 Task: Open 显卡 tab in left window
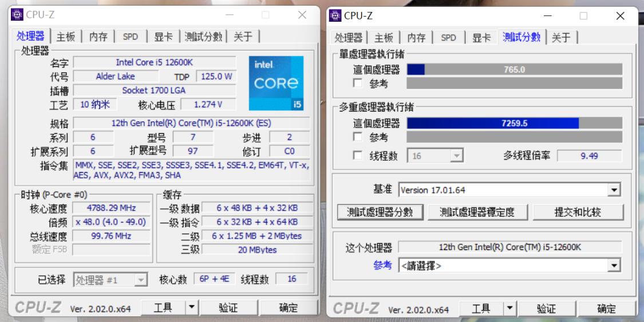click(163, 37)
